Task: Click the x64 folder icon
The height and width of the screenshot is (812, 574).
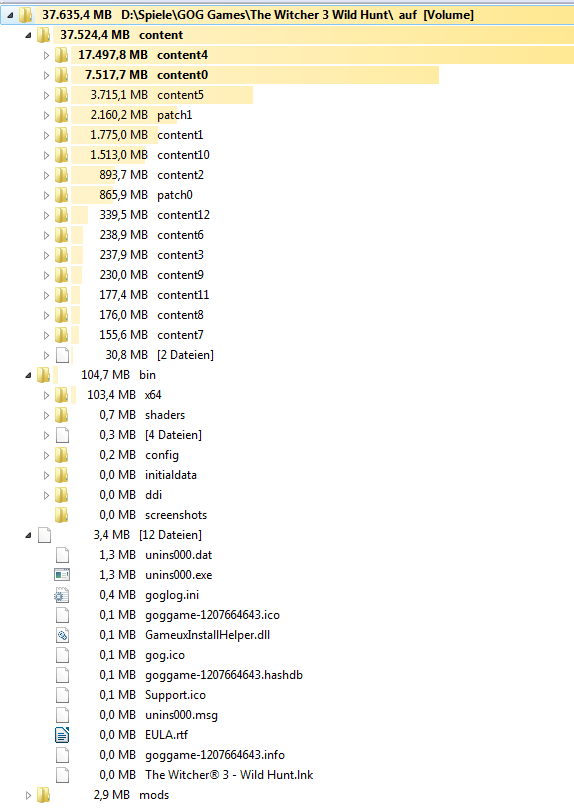Action: click(x=62, y=395)
